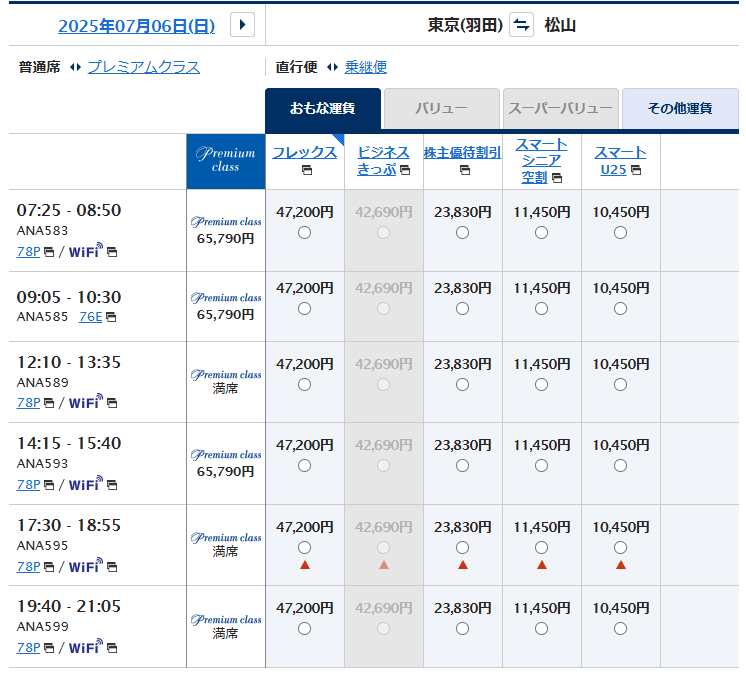Click WiFi logo on ANA583 row

pos(86,250)
